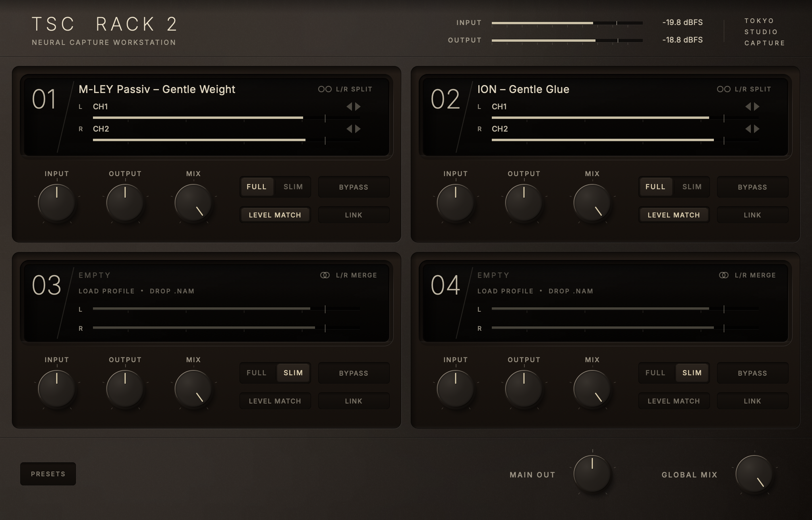
Task: Toggle BYPASS on slot 04
Action: pos(752,373)
